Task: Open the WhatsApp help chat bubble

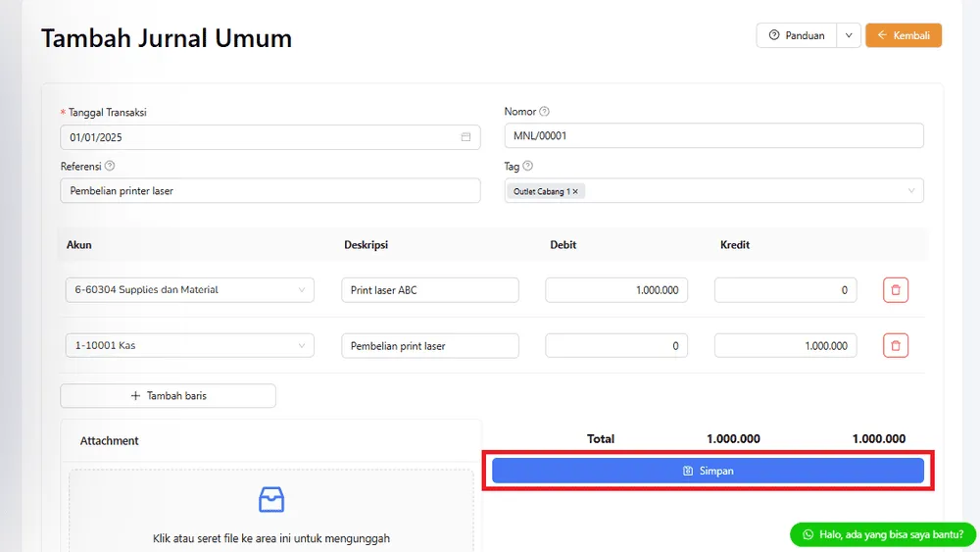Action: click(x=882, y=534)
